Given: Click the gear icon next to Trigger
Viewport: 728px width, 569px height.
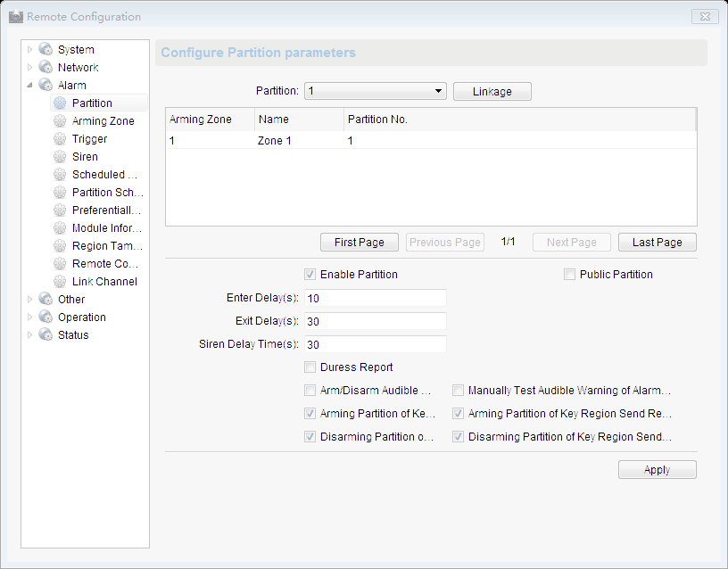Looking at the screenshot, I should 60,139.
